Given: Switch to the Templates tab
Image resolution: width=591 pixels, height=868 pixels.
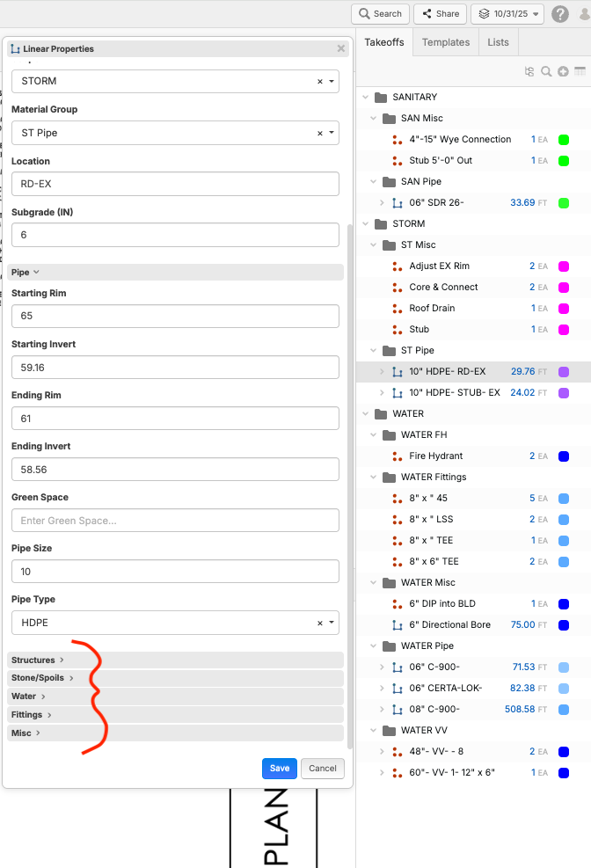Looking at the screenshot, I should tap(446, 42).
